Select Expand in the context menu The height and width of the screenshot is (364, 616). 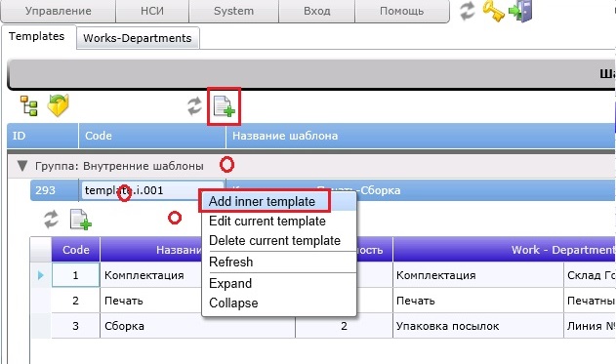point(230,283)
